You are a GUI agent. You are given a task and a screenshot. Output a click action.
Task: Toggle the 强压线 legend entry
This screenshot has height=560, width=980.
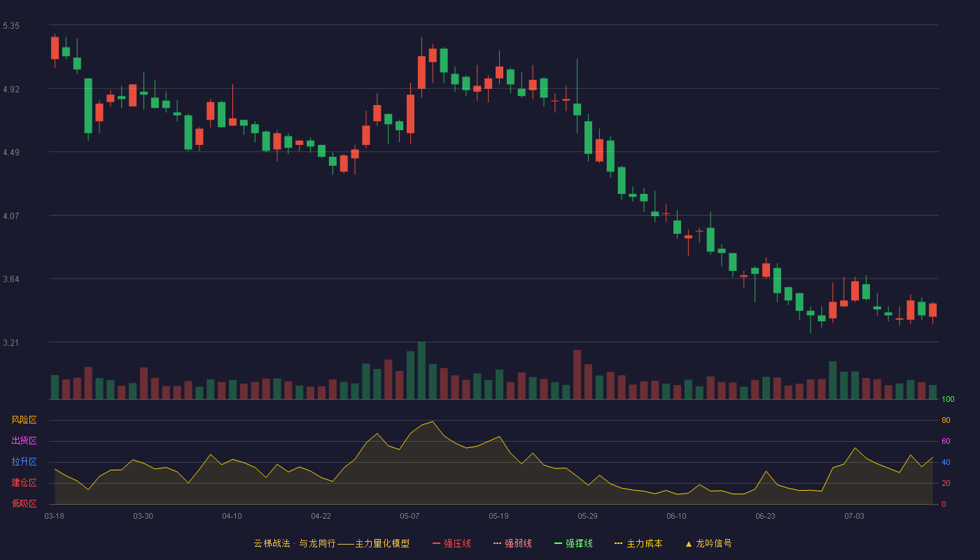pos(451,543)
